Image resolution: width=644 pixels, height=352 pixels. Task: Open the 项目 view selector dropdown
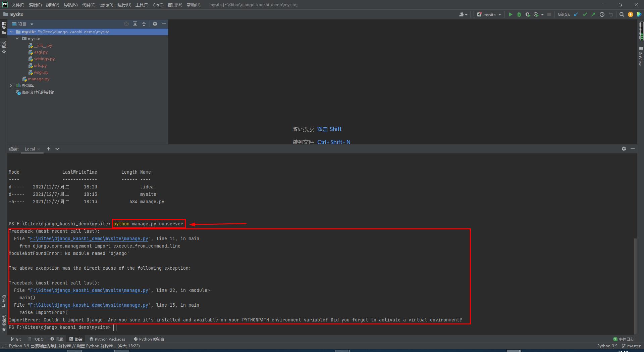[23, 24]
